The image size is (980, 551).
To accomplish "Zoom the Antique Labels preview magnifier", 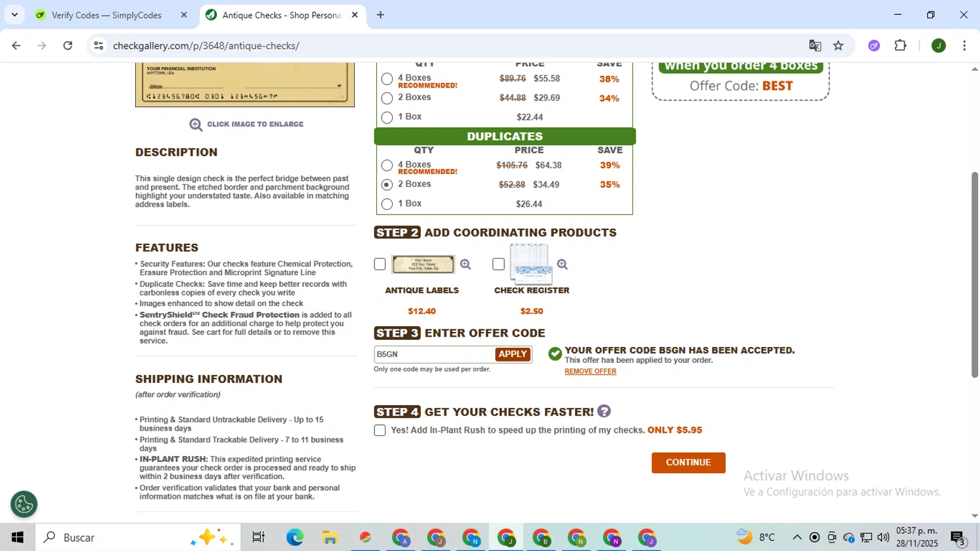I will pyautogui.click(x=465, y=264).
